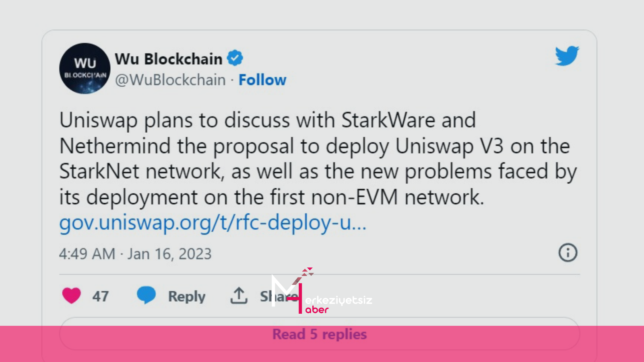Click the blue verified badge
This screenshot has height=362, width=644.
[235, 58]
